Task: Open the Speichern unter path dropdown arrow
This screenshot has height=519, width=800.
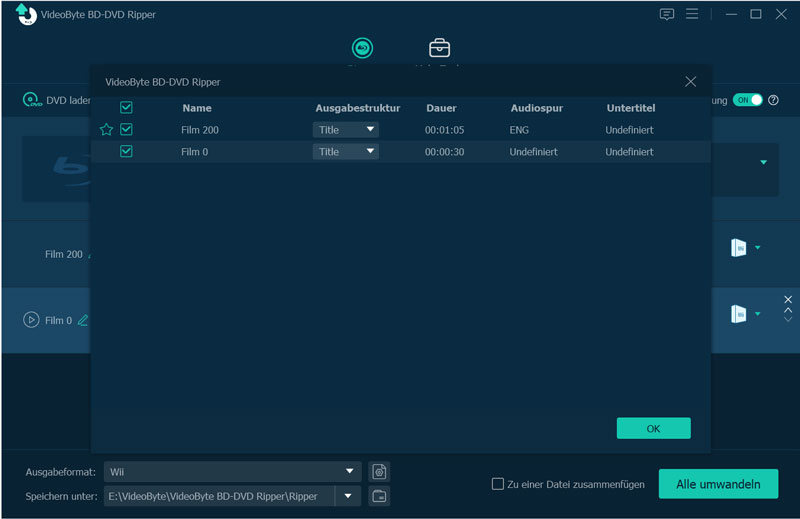Action: pyautogui.click(x=348, y=496)
